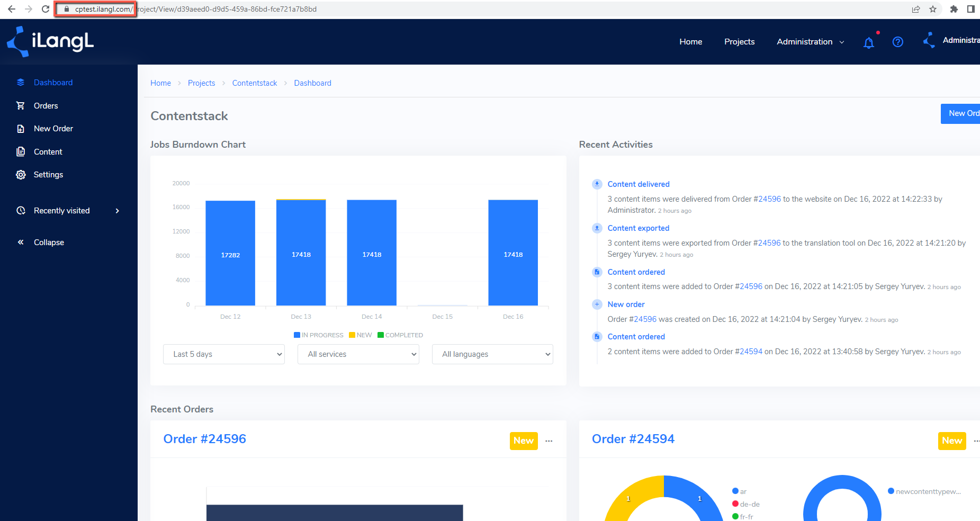The width and height of the screenshot is (980, 521).
Task: Click the Content pages icon in sidebar
Action: click(21, 151)
